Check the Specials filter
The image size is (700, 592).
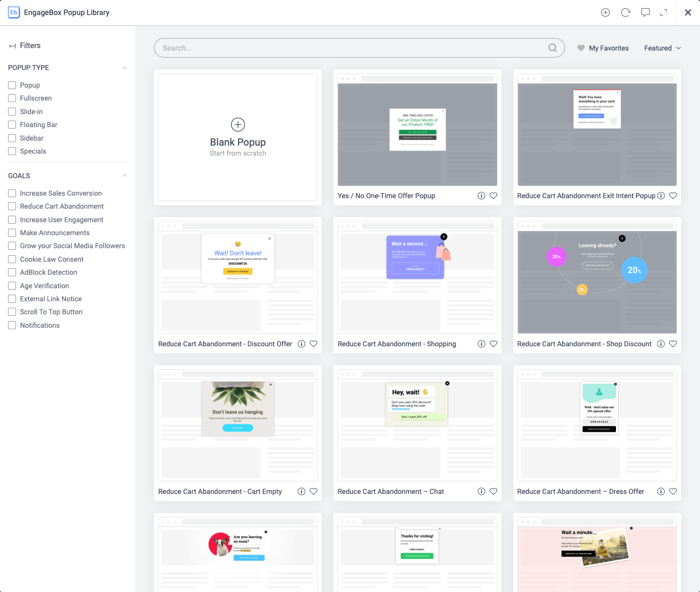12,151
